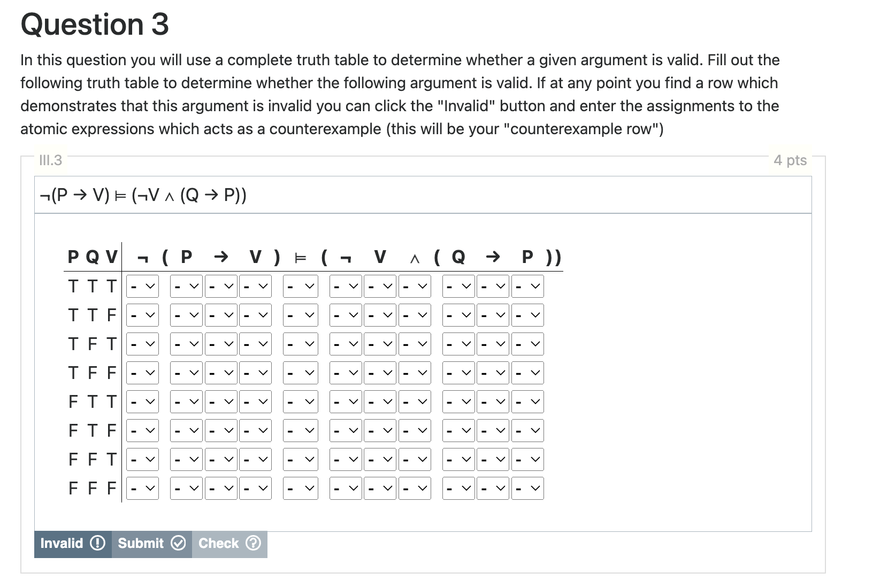Screen dimensions: 888x588
Task: Open the P column dropdown in the TTF row
Action: click(x=186, y=315)
